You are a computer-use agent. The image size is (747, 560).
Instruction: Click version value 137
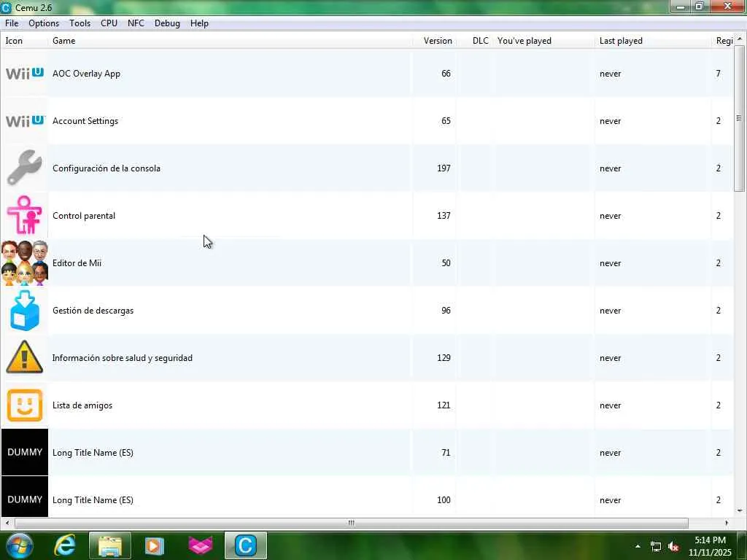tap(444, 216)
